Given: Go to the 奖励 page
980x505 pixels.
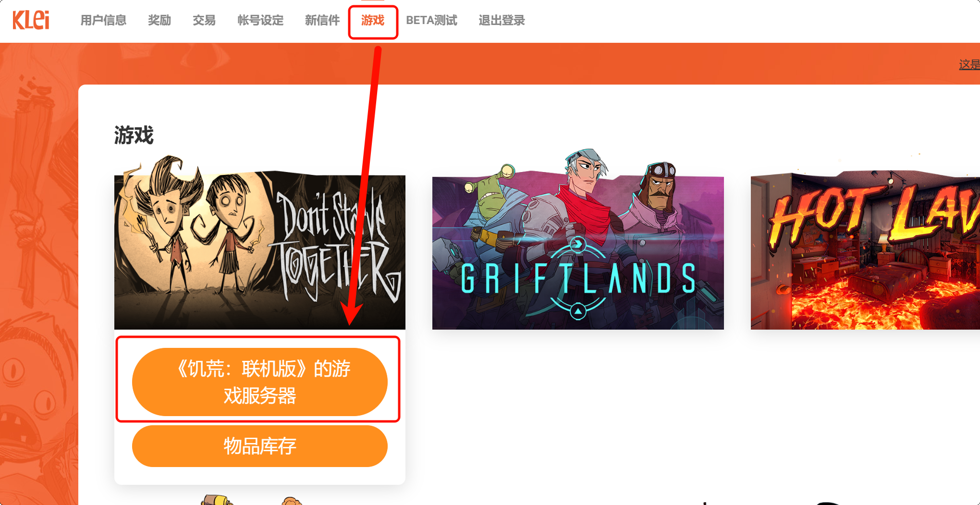Looking at the screenshot, I should click(159, 20).
